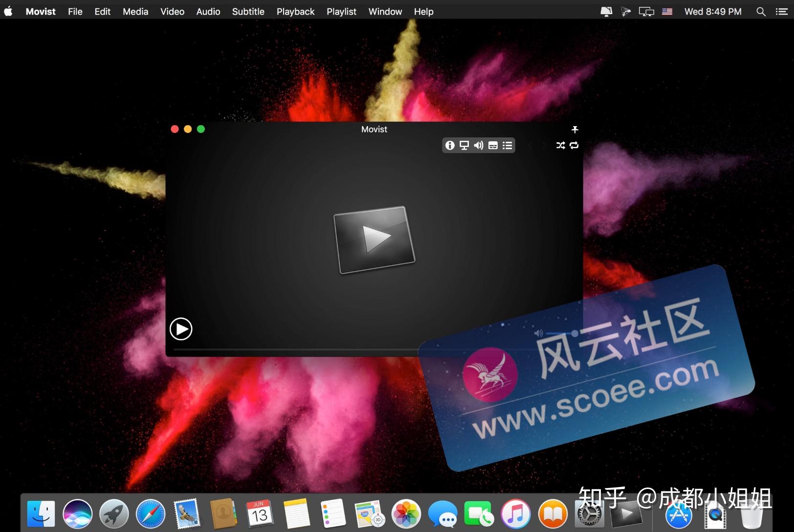Image resolution: width=794 pixels, height=532 pixels.
Task: Open FaceTime from the Dock
Action: coord(479,513)
